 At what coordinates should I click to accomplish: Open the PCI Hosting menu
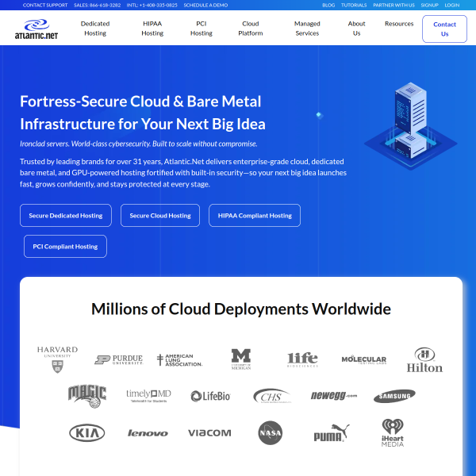[202, 29]
